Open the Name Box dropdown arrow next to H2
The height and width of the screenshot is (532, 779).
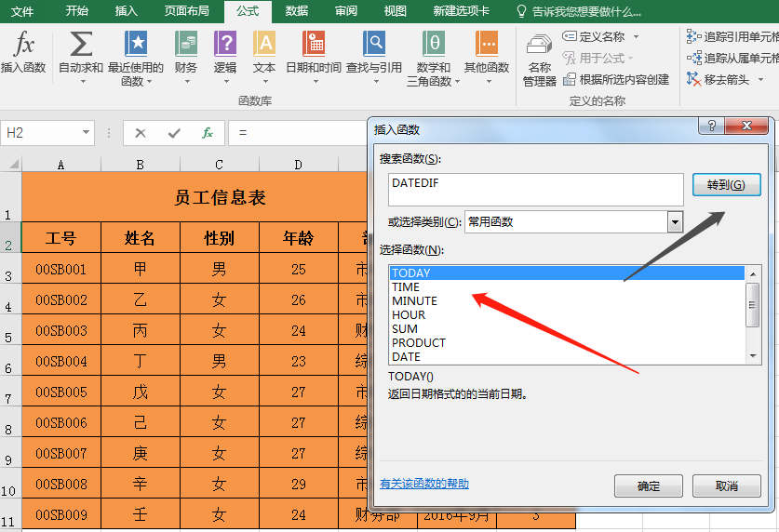click(x=86, y=132)
